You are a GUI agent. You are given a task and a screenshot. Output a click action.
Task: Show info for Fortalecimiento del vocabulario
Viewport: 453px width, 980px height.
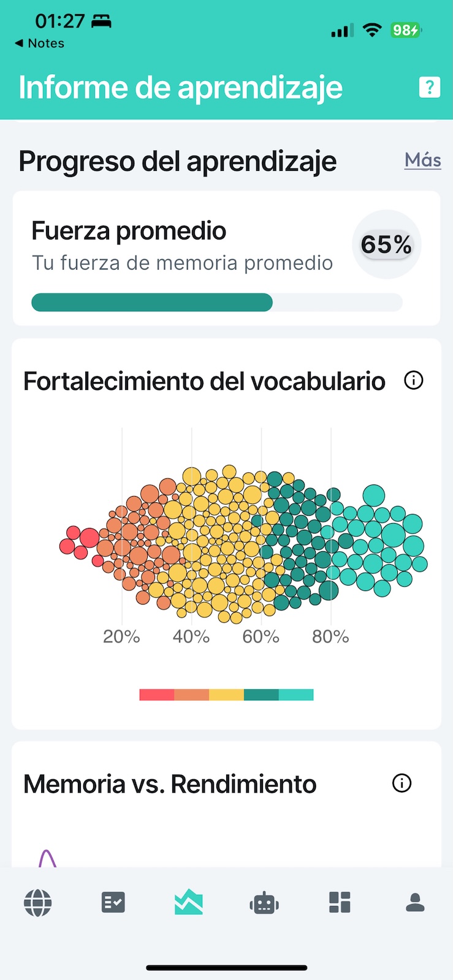[x=414, y=380]
